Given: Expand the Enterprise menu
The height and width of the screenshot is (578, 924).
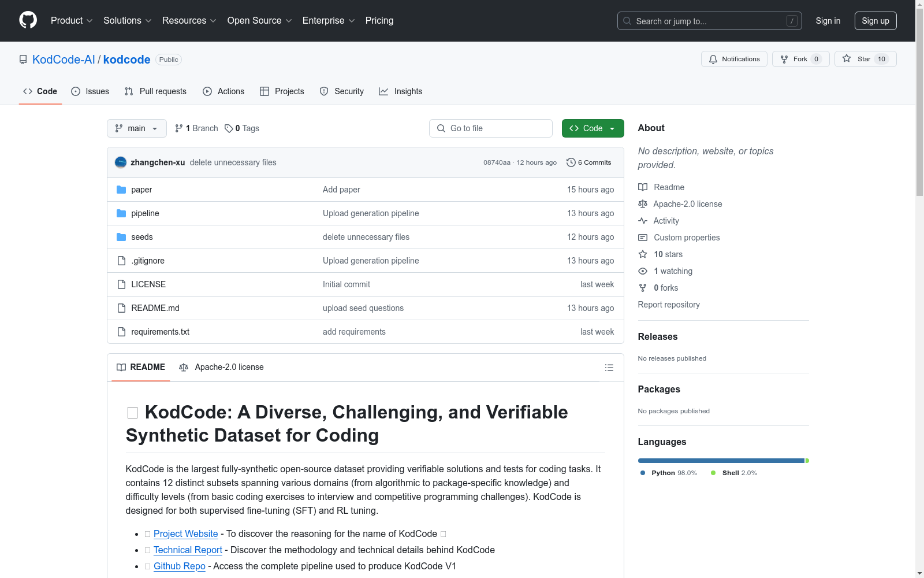Looking at the screenshot, I should tap(329, 21).
